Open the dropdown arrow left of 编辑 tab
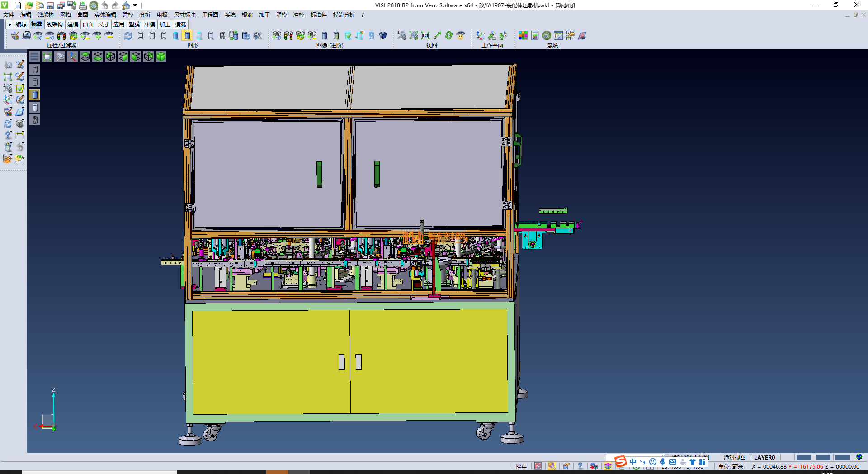Viewport: 868px width, 474px height. (9, 24)
